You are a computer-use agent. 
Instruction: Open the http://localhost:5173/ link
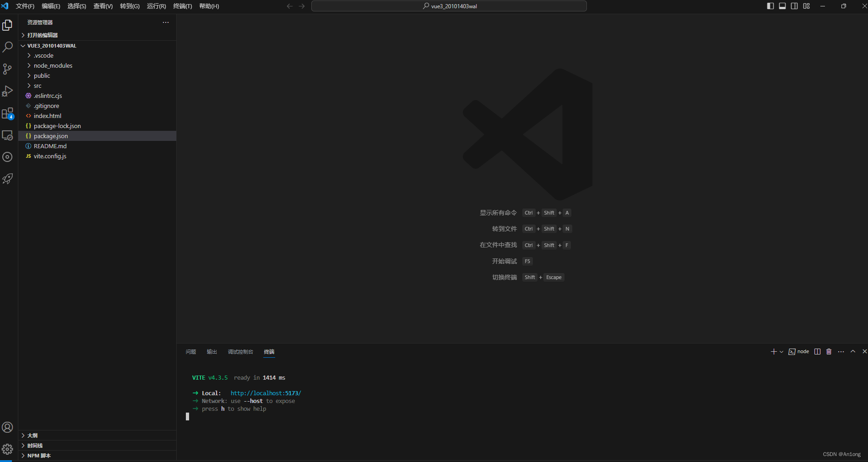tap(266, 393)
